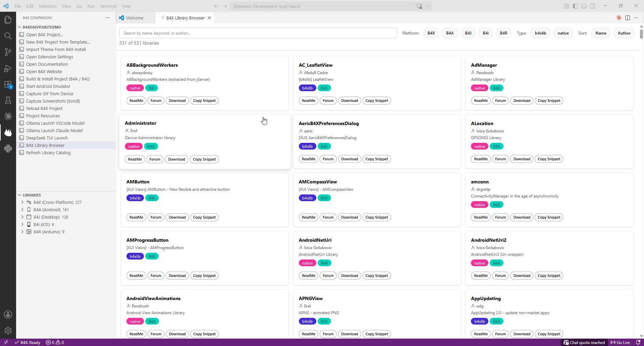This screenshot has width=644, height=346.
Task: Click Go Live in status bar
Action: 621,342
